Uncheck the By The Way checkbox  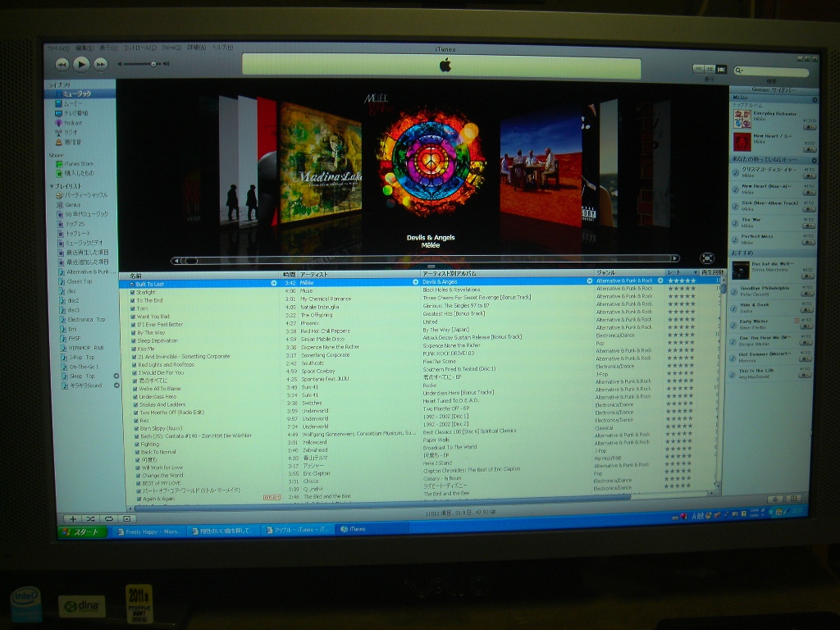coord(134,333)
